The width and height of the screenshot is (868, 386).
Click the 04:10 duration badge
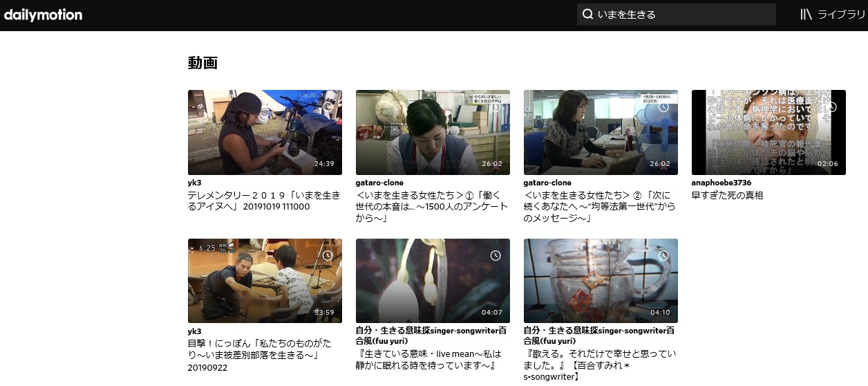point(660,313)
